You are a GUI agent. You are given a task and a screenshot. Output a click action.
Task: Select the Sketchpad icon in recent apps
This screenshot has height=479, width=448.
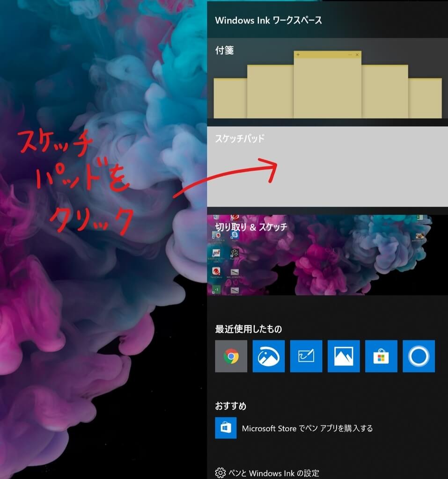coord(306,356)
